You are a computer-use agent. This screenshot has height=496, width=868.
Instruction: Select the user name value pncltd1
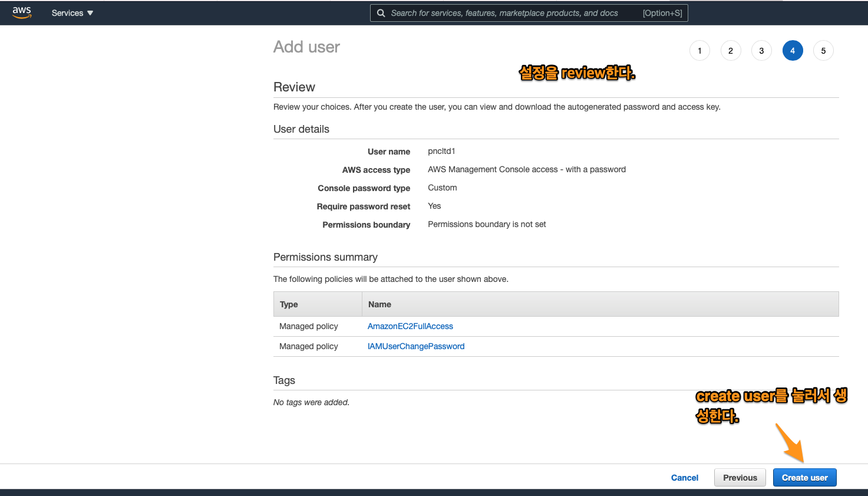[x=441, y=151]
